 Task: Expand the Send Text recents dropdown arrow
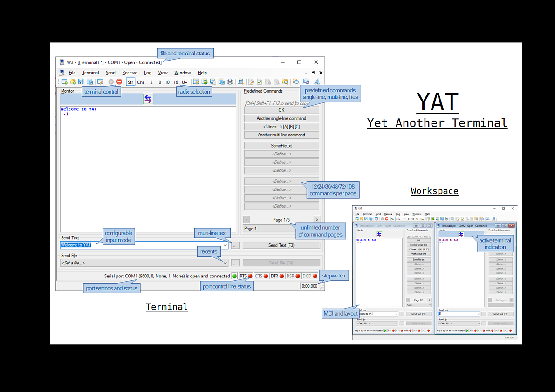click(x=225, y=245)
